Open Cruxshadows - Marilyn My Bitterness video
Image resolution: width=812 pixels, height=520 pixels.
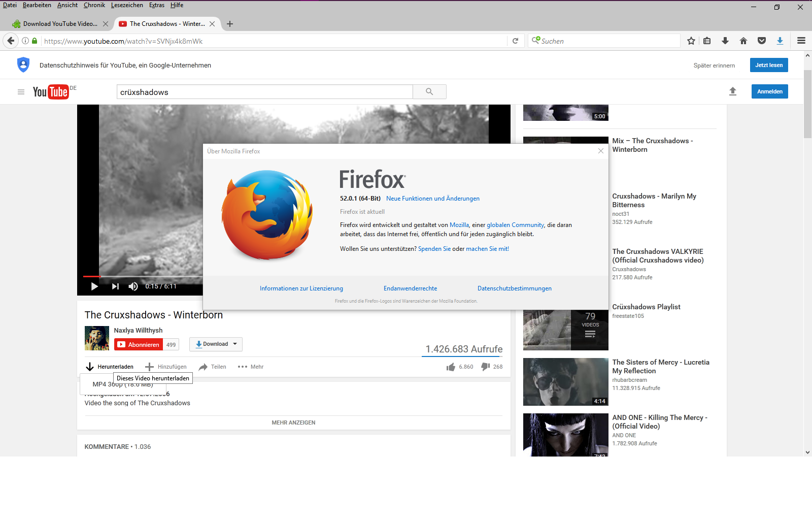(x=654, y=201)
